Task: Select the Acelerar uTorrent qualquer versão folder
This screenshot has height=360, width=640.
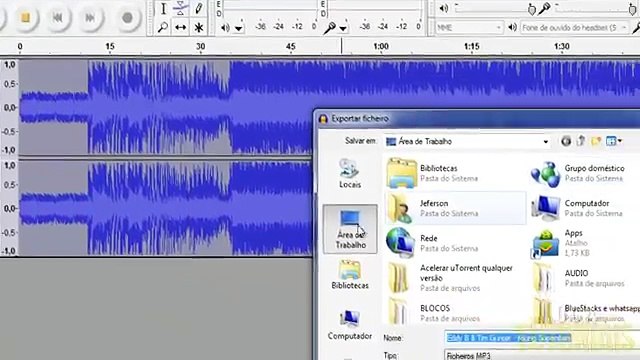Action: tap(455, 278)
